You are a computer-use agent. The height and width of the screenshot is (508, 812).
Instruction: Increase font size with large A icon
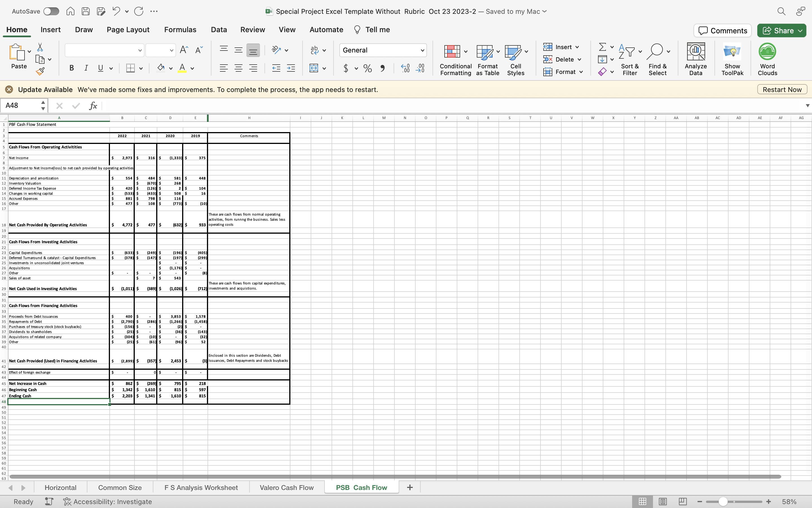click(x=184, y=50)
